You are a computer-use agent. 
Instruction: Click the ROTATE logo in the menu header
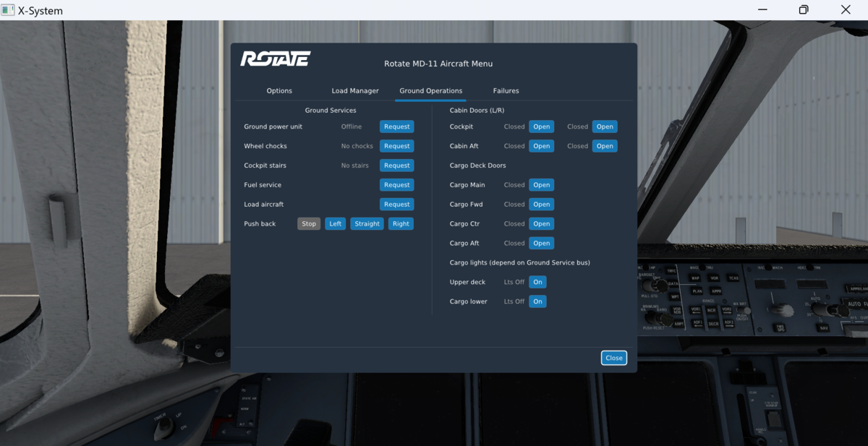[x=275, y=59]
